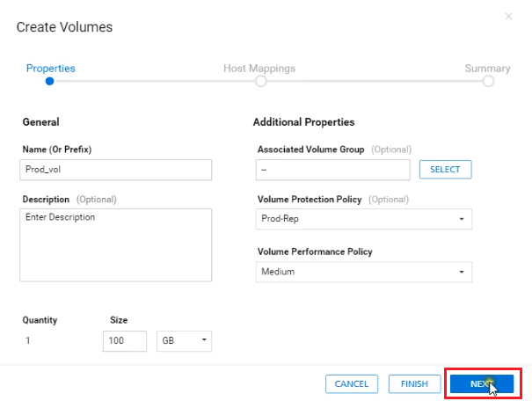
Task: Click inside the Description text area
Action: [x=115, y=244]
